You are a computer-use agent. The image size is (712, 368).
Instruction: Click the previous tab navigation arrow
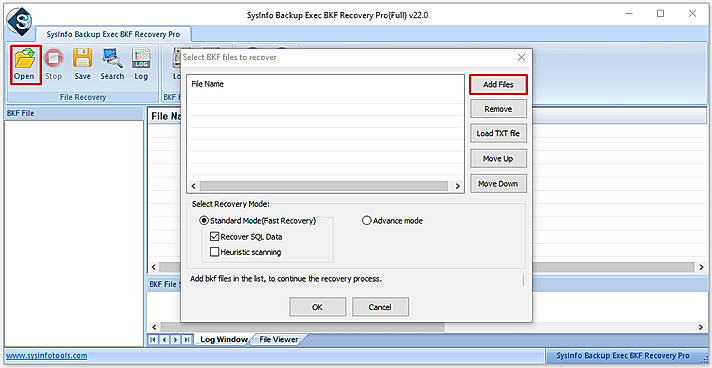[x=164, y=339]
